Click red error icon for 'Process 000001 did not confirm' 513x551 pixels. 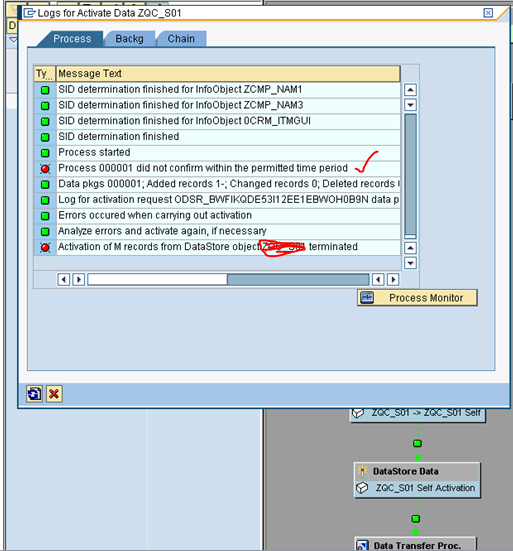45,169
